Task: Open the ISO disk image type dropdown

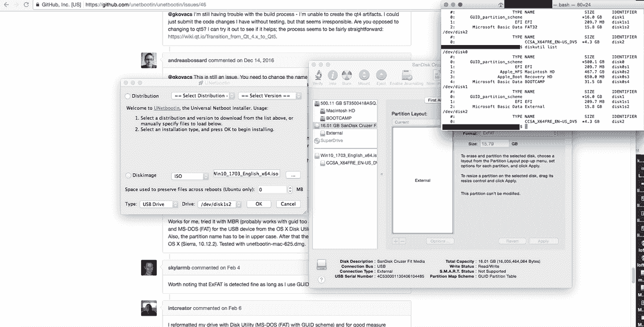Action: point(190,175)
